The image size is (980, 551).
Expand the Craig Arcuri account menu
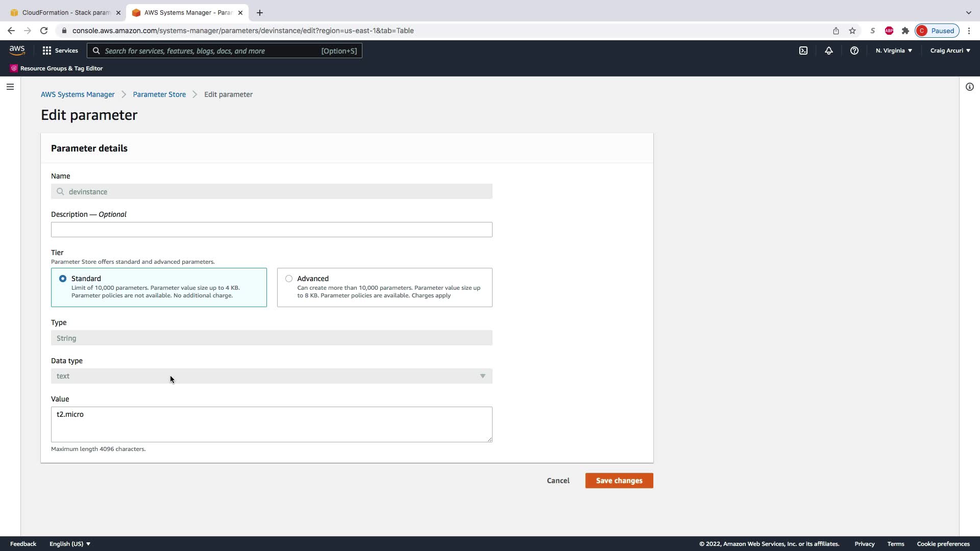tap(950, 51)
